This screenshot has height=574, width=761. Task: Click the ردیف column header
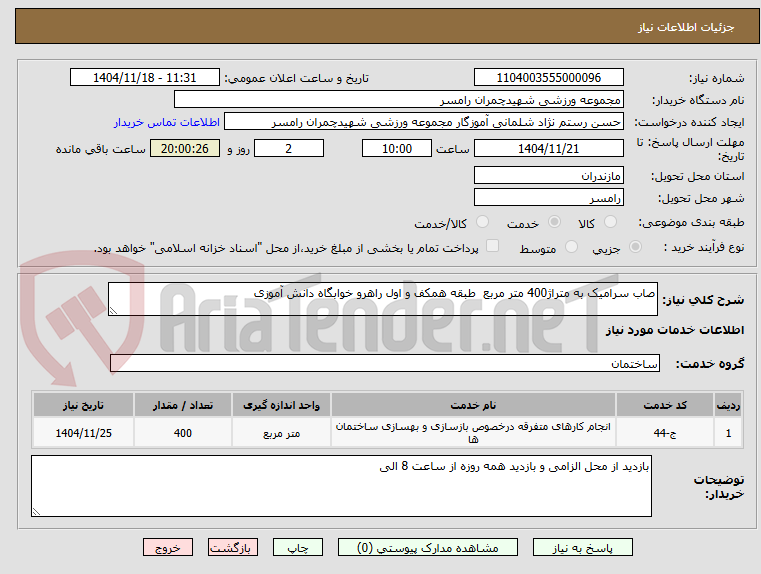728,405
